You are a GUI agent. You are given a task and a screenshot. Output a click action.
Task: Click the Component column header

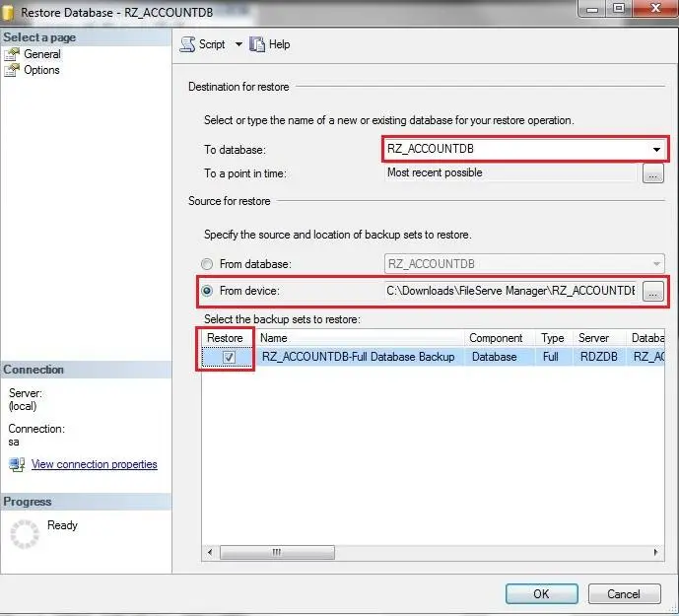(x=500, y=338)
